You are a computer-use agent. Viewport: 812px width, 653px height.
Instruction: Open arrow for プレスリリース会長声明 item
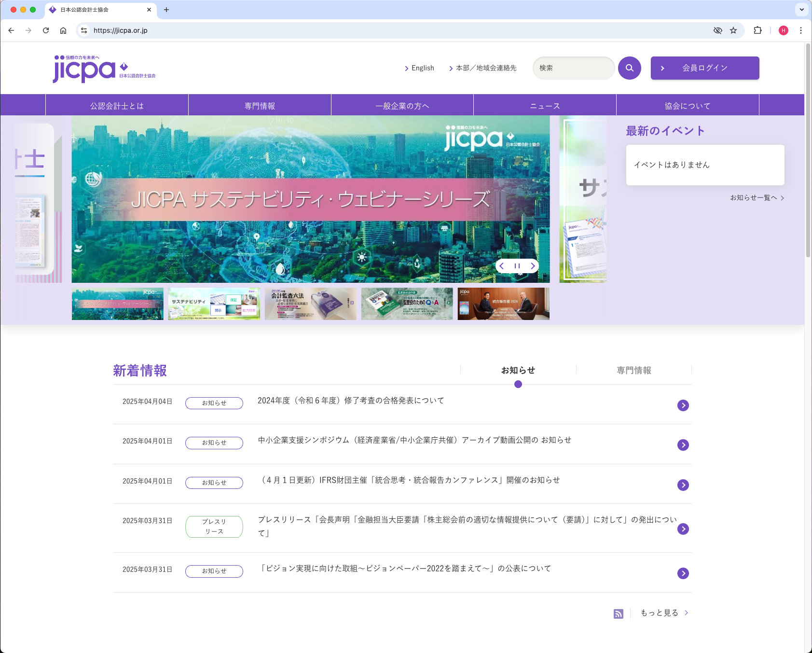683,529
